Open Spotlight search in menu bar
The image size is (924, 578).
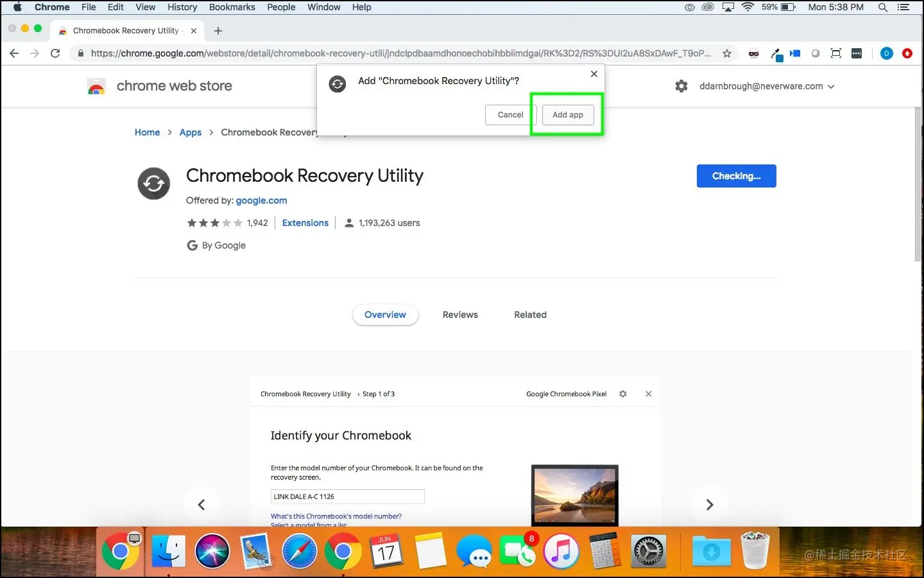click(x=883, y=7)
